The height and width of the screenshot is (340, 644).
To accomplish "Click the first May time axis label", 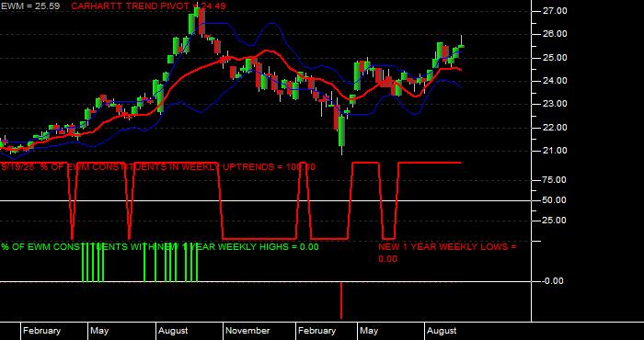I will coord(99,331).
